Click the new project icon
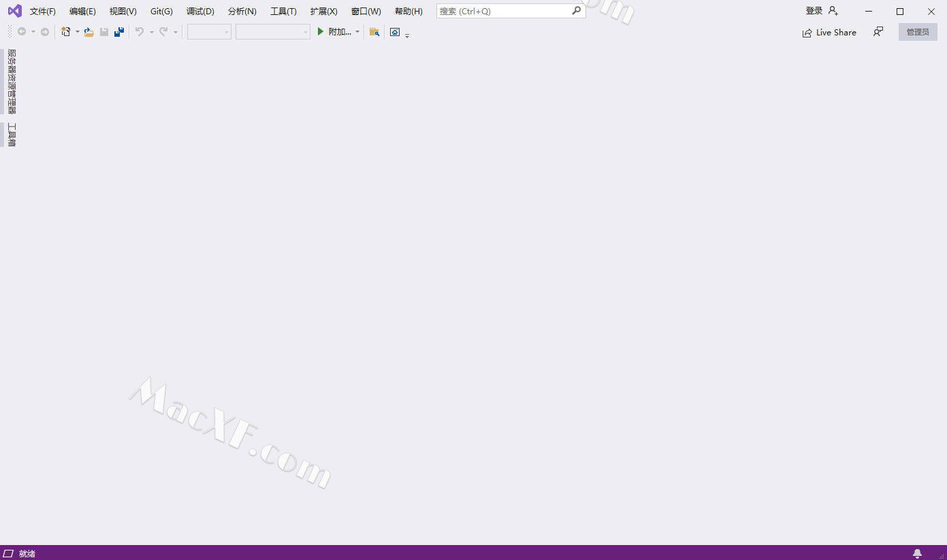 coord(66,32)
